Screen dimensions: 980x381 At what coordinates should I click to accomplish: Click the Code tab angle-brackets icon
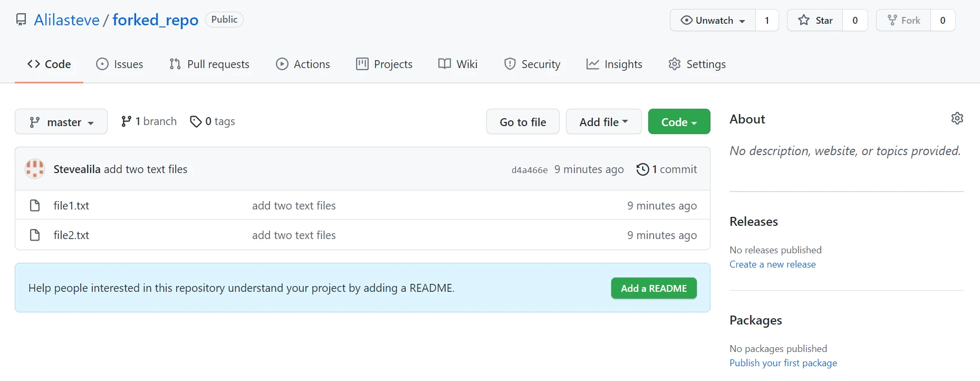(34, 64)
